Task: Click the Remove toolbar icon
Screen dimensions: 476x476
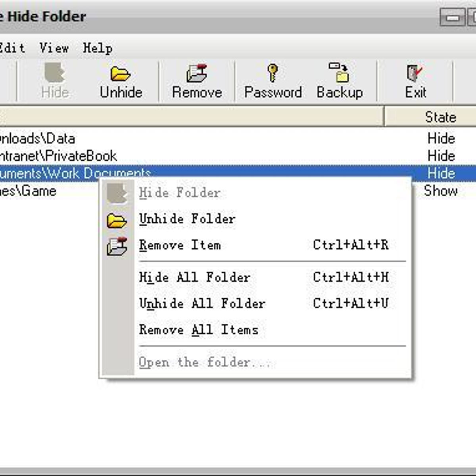Action: pyautogui.click(x=197, y=74)
